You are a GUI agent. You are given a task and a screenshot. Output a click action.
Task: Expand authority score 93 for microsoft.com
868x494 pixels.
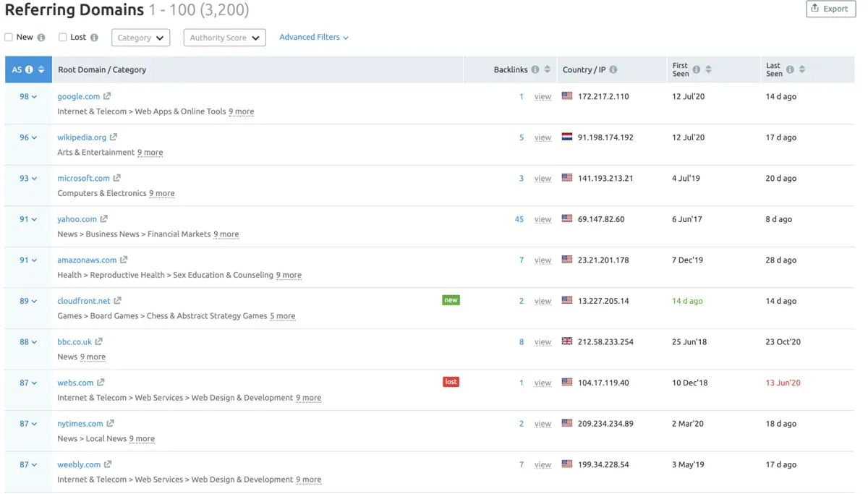click(28, 178)
